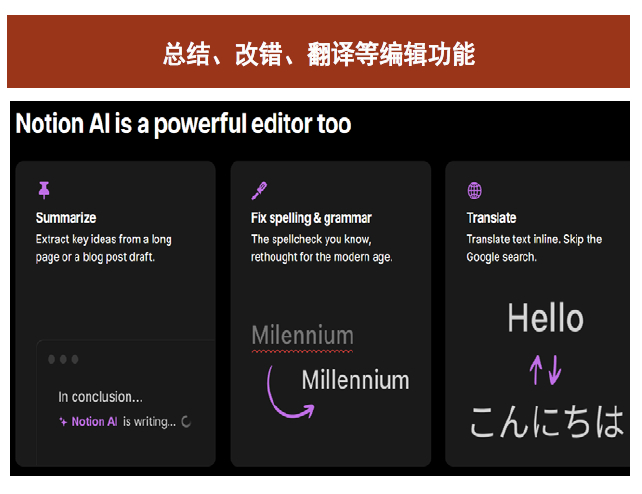Click the corrected word 'Millennium'
Image resolution: width=642 pixels, height=494 pixels.
[355, 380]
